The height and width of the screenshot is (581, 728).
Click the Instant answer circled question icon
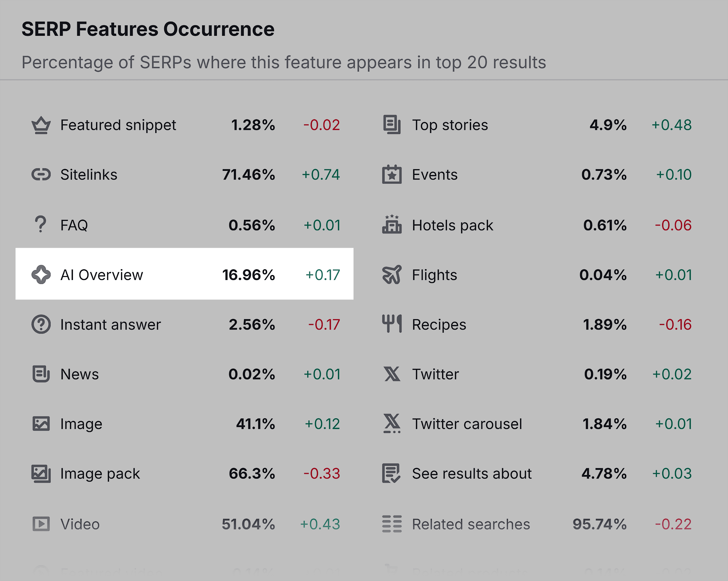[x=41, y=325]
